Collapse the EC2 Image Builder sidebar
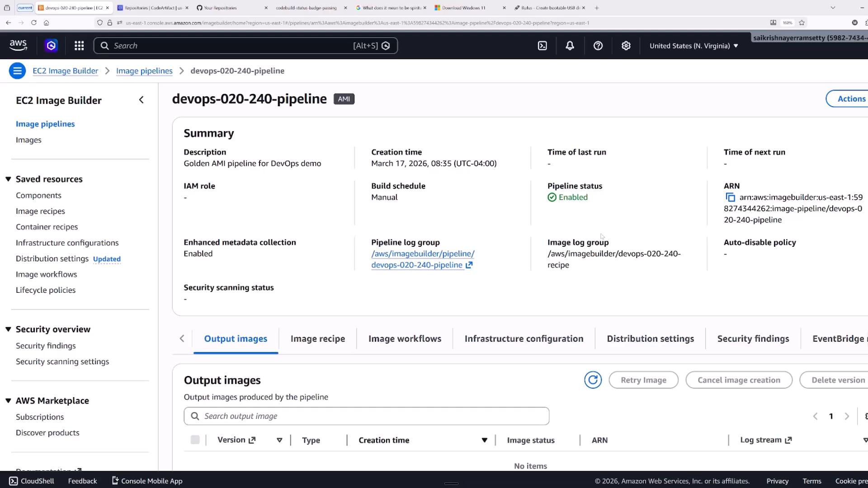 (141, 100)
